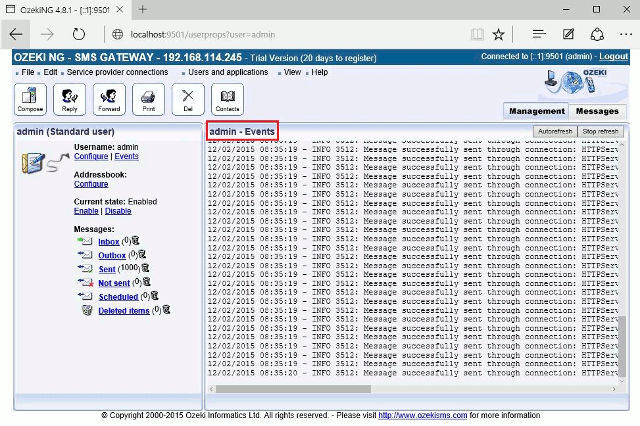Click the web note pencil icon
This screenshot has height=426, width=640.
coord(568,34)
